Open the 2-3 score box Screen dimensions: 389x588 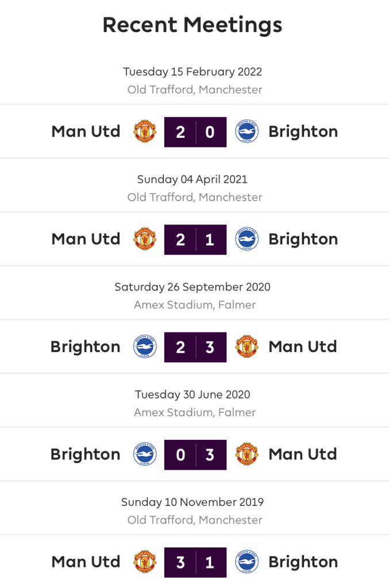(x=195, y=347)
